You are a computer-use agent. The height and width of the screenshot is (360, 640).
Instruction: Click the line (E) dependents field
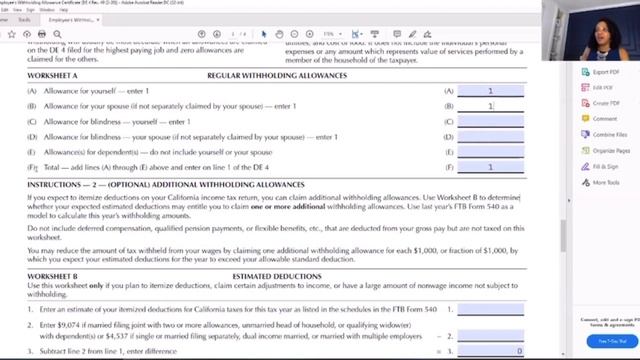point(491,152)
